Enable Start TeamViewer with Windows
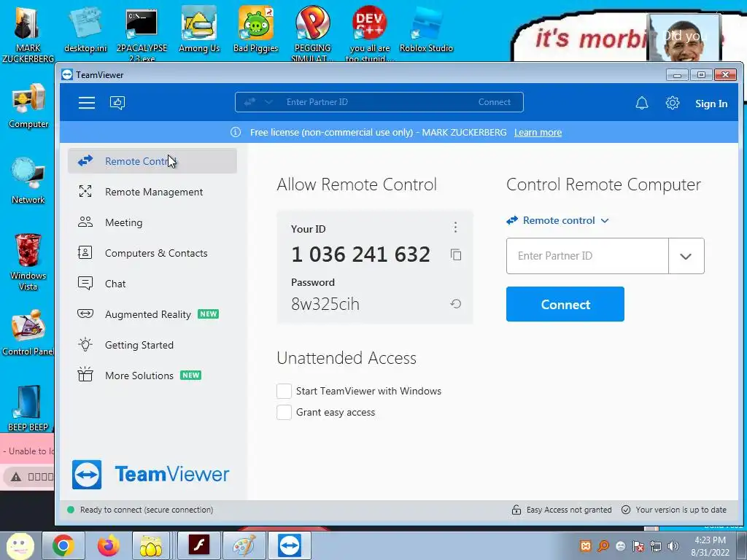This screenshot has width=747, height=560. [x=284, y=391]
